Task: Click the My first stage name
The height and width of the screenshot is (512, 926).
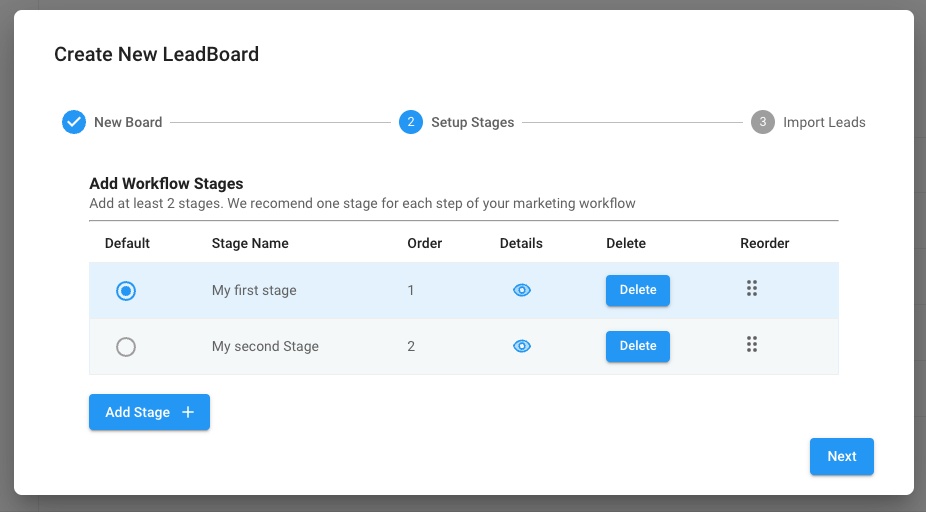Action: [x=254, y=291]
